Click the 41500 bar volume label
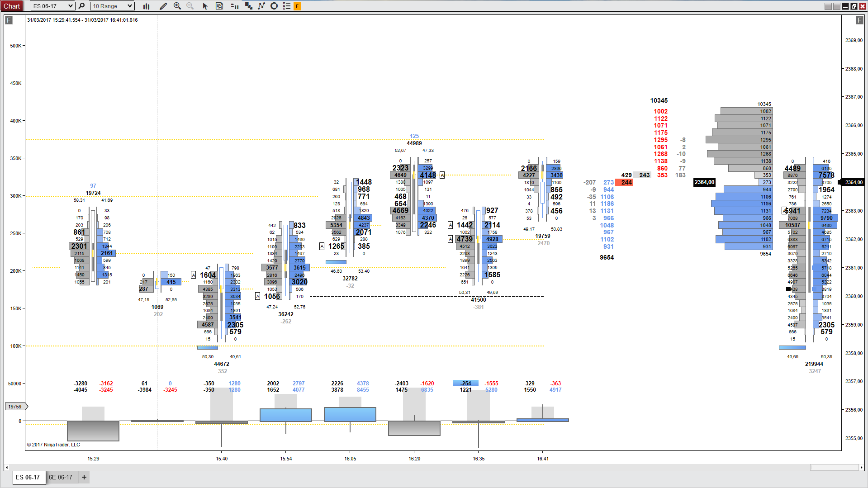This screenshot has width=868, height=488. [478, 300]
